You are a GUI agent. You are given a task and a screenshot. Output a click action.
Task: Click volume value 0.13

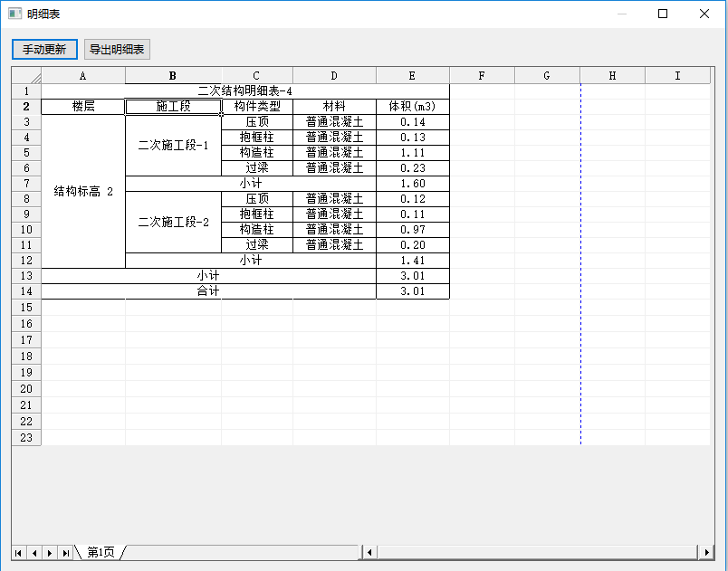413,138
